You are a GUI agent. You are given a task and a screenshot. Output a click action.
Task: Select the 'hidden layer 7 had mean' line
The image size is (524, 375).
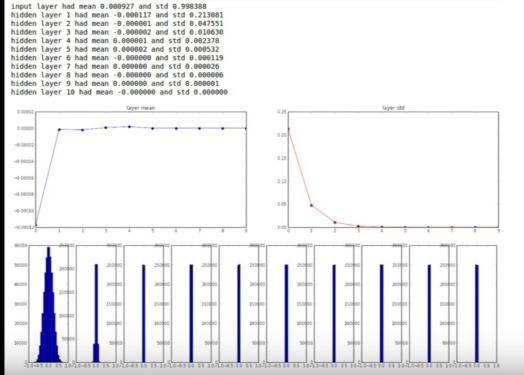(x=115, y=67)
